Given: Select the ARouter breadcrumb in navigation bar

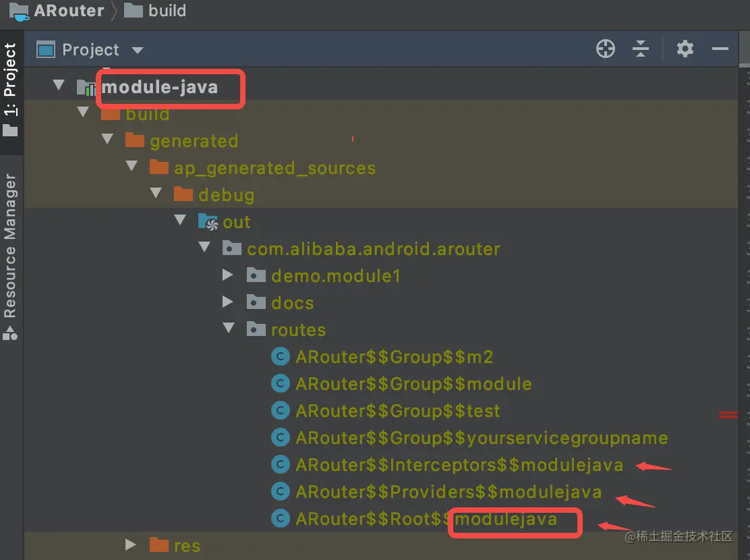Looking at the screenshot, I should click(69, 11).
